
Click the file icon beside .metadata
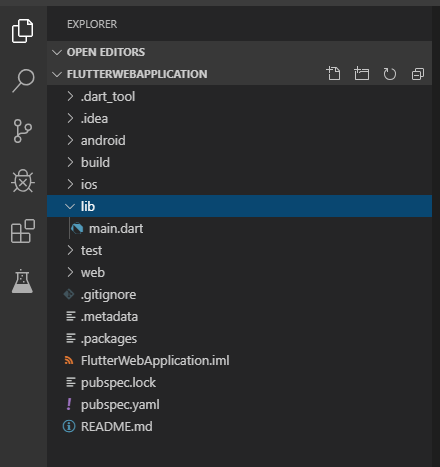click(71, 316)
